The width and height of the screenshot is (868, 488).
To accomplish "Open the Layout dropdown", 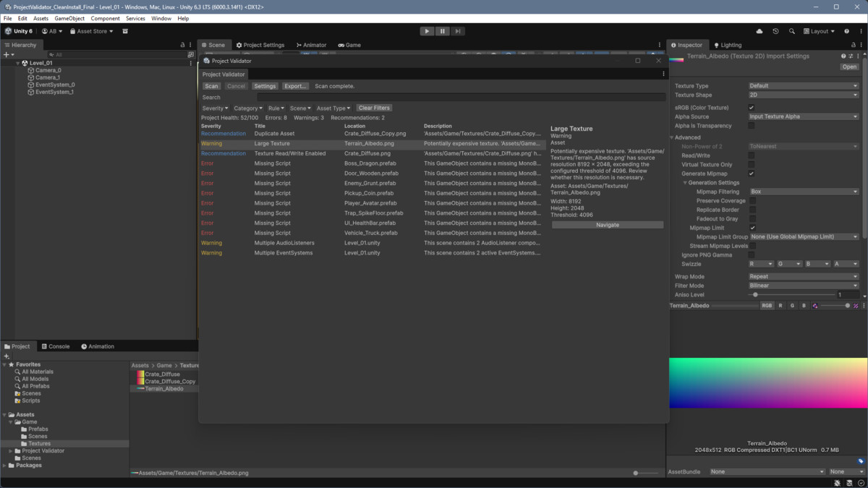I will pos(819,31).
